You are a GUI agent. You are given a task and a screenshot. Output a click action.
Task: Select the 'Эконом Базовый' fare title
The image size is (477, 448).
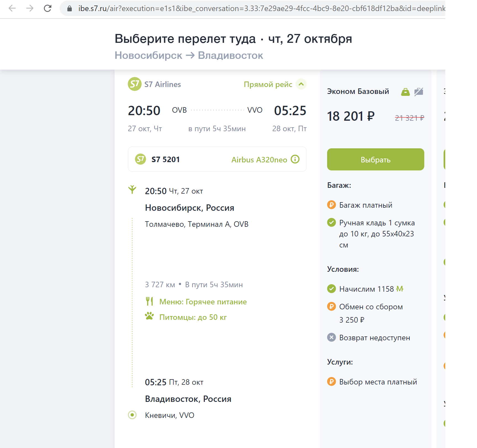click(x=358, y=91)
